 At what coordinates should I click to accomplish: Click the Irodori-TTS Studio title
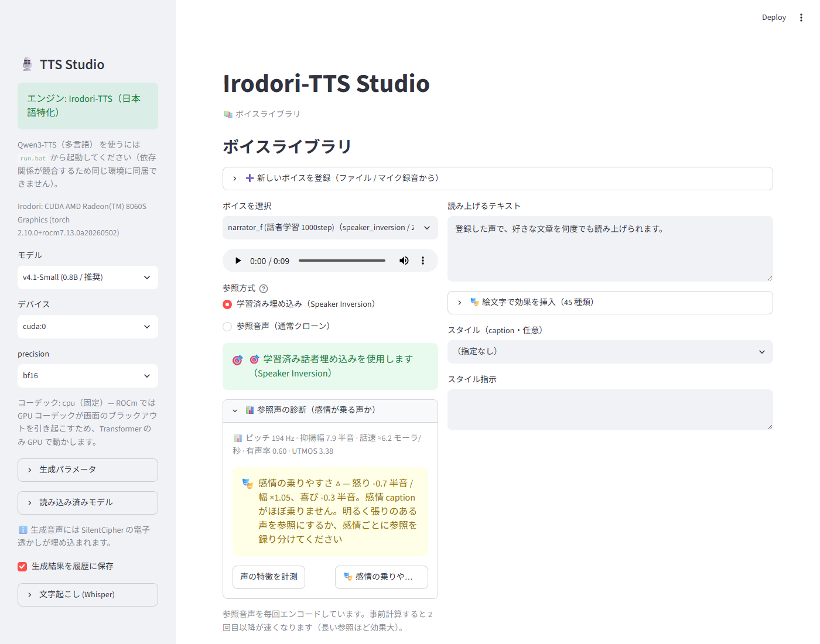click(326, 83)
